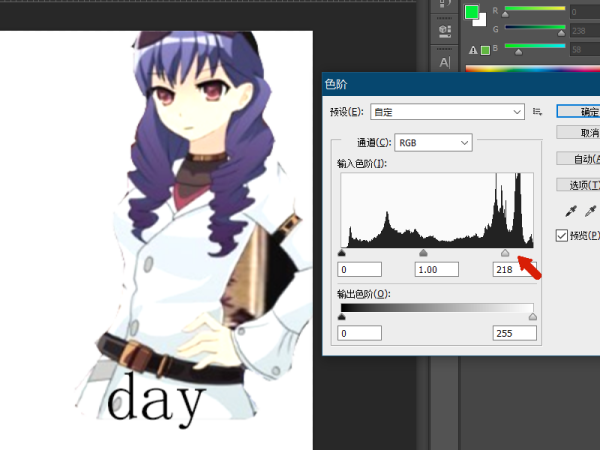The height and width of the screenshot is (450, 600).
Task: Click the 确定 OK button
Action: tap(578, 112)
